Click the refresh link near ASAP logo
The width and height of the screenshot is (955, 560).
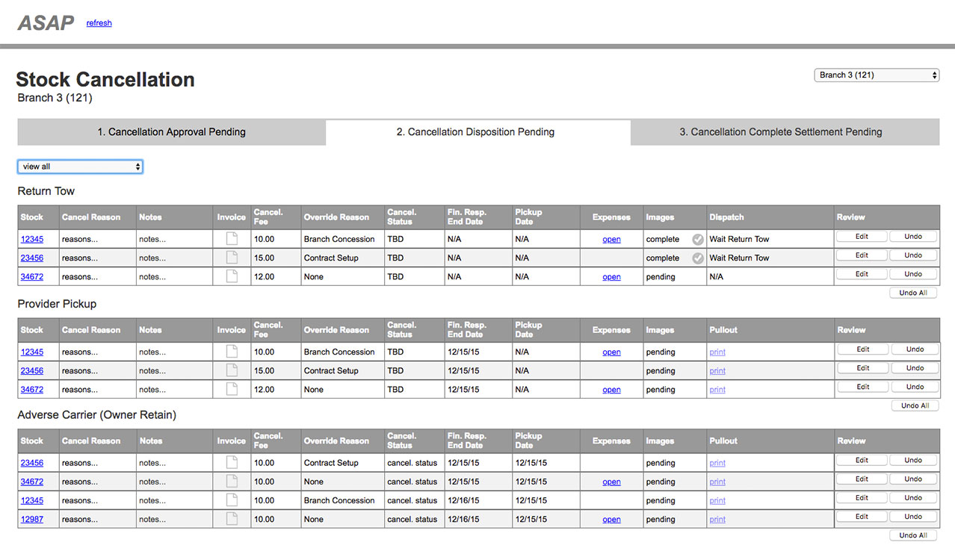[x=99, y=23]
